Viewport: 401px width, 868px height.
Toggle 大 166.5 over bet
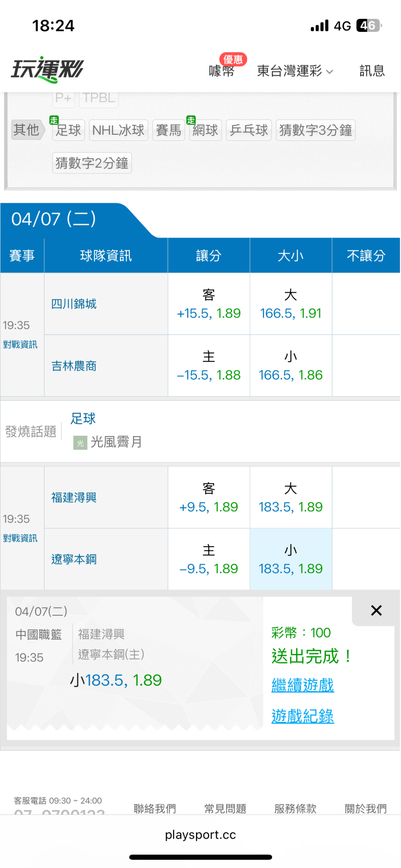(291, 304)
